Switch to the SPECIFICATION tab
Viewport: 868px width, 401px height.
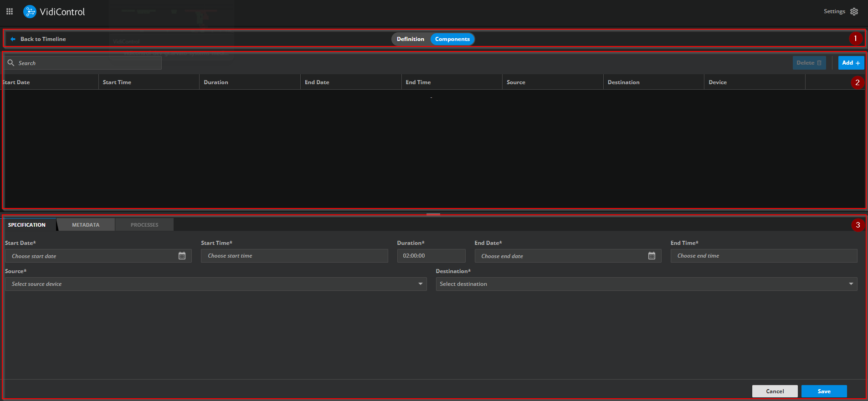click(27, 225)
